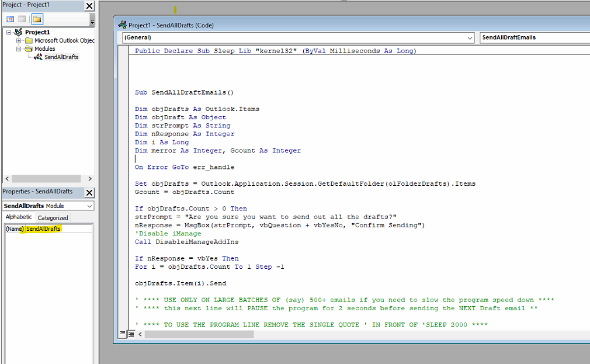Click the View Object icon in Project panel
The height and width of the screenshot is (364, 590).
tap(22, 19)
